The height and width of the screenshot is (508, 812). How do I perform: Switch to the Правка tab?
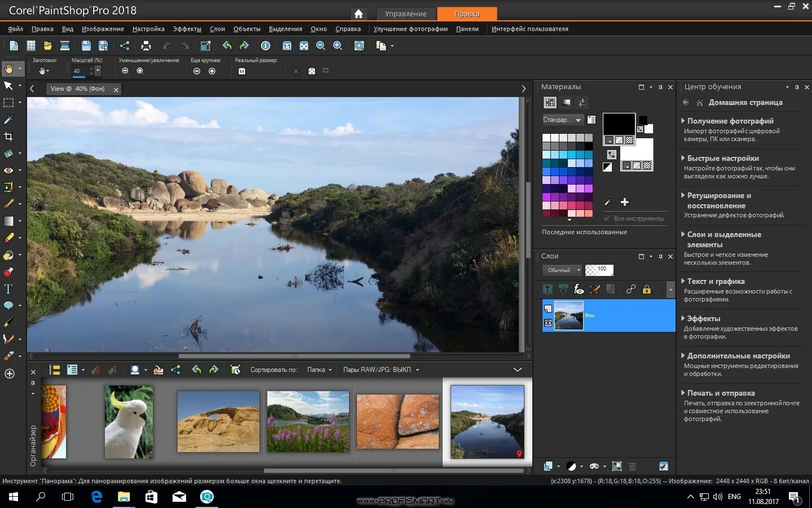click(467, 14)
